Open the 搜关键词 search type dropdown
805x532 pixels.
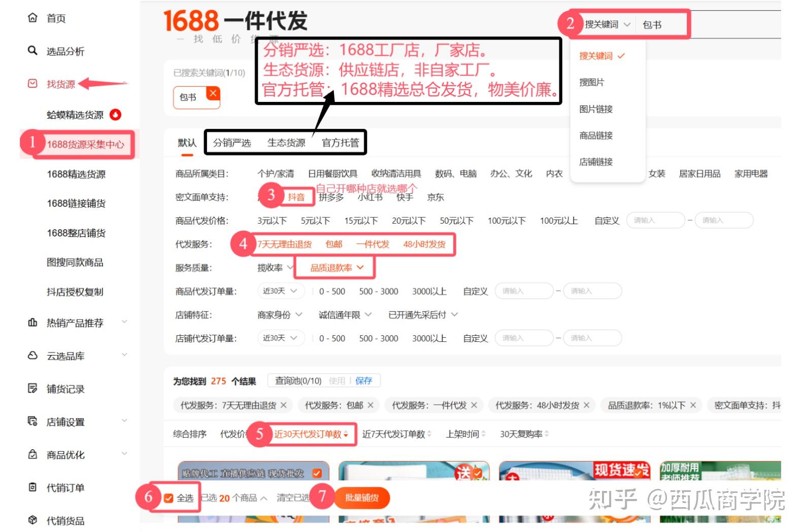click(x=608, y=24)
